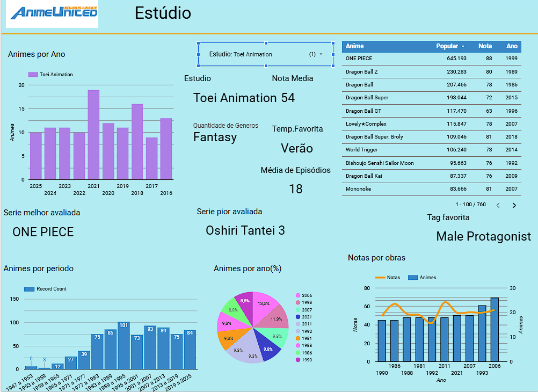
Task: Click the Toei Animation purple legend swatch
Action: coord(33,75)
